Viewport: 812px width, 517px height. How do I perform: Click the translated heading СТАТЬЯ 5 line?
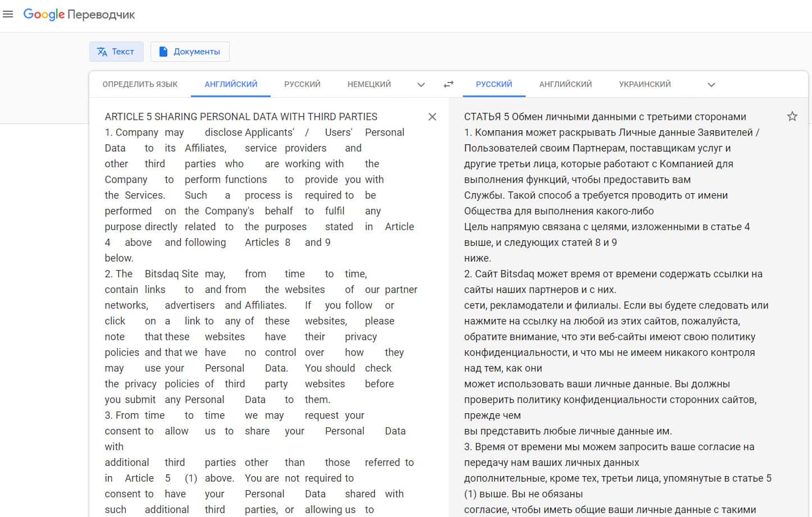tap(605, 117)
